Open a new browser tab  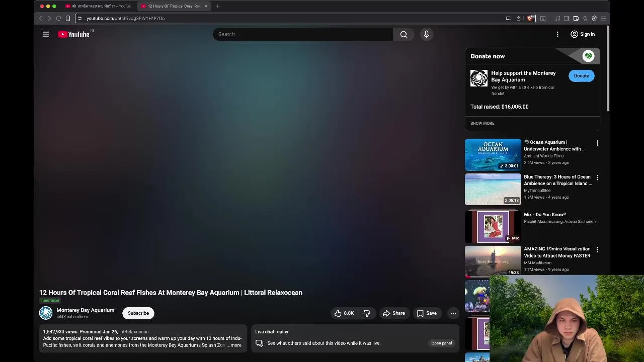point(217,6)
